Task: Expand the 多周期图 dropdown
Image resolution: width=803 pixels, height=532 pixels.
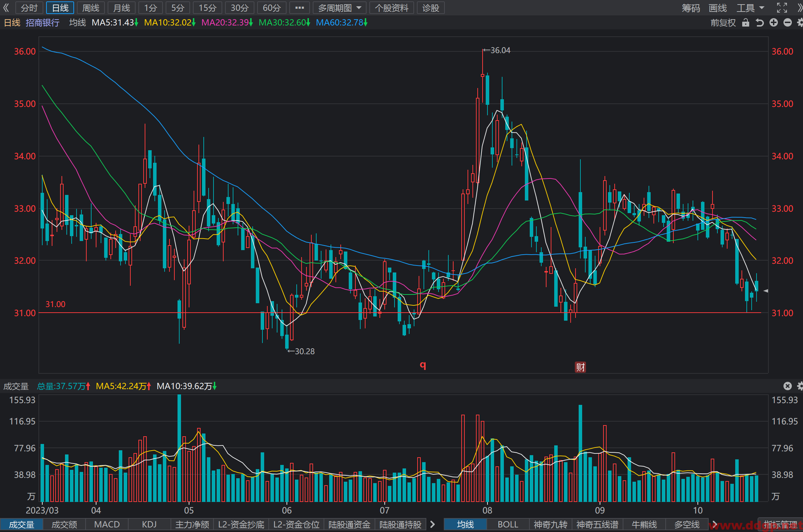Action: coord(340,8)
